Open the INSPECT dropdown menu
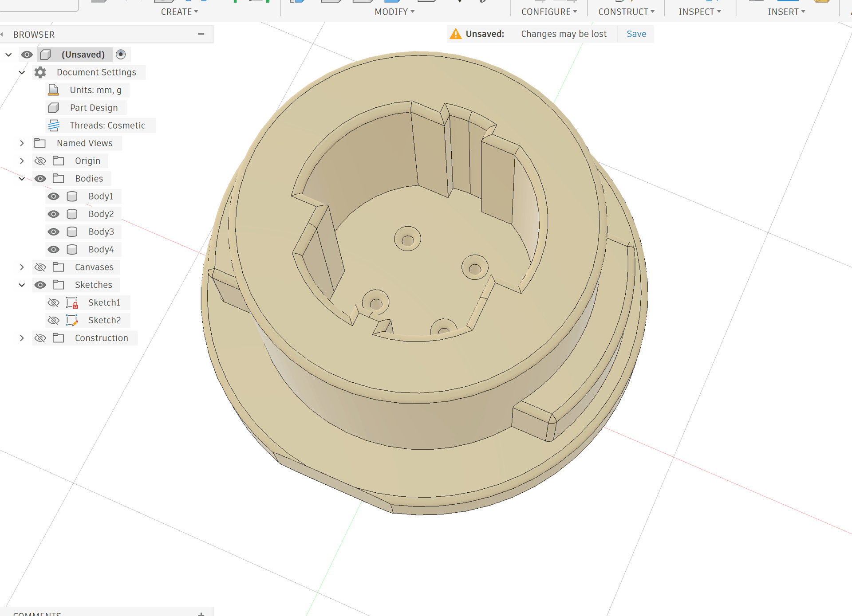Viewport: 852px width, 616px height. (699, 12)
